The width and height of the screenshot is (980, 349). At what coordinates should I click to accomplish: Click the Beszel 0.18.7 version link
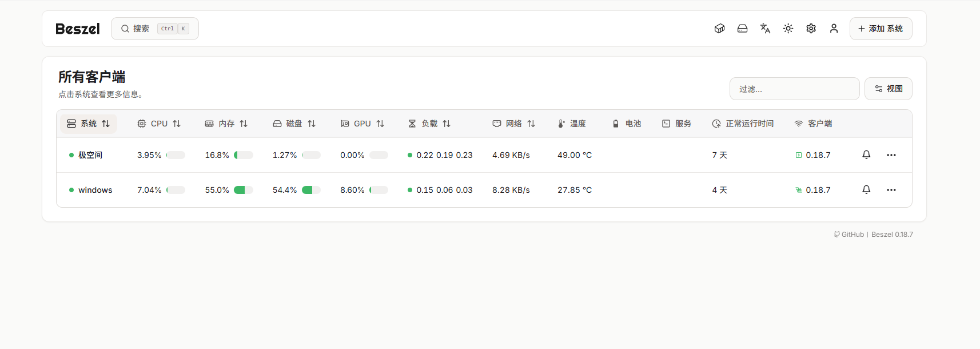[892, 235]
